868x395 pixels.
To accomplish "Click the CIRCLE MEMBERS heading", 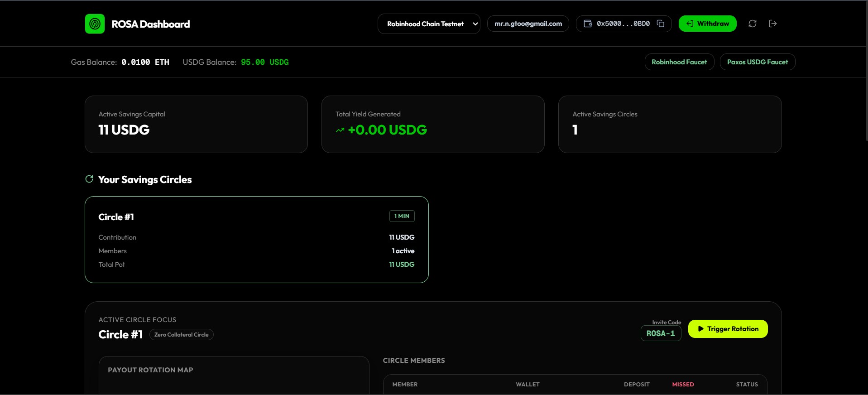I will coord(414,361).
